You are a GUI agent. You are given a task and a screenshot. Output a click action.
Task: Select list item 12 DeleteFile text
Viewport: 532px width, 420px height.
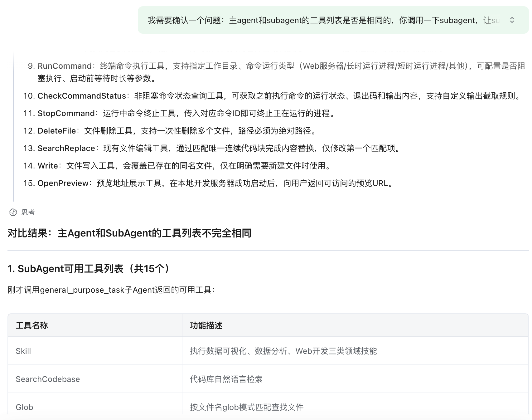click(171, 131)
